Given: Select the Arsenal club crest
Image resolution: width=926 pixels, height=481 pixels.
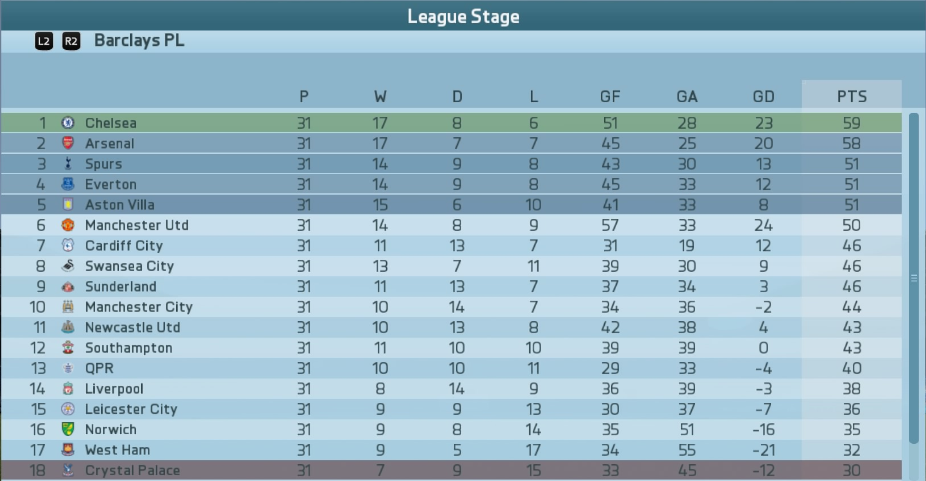Looking at the screenshot, I should (x=68, y=143).
